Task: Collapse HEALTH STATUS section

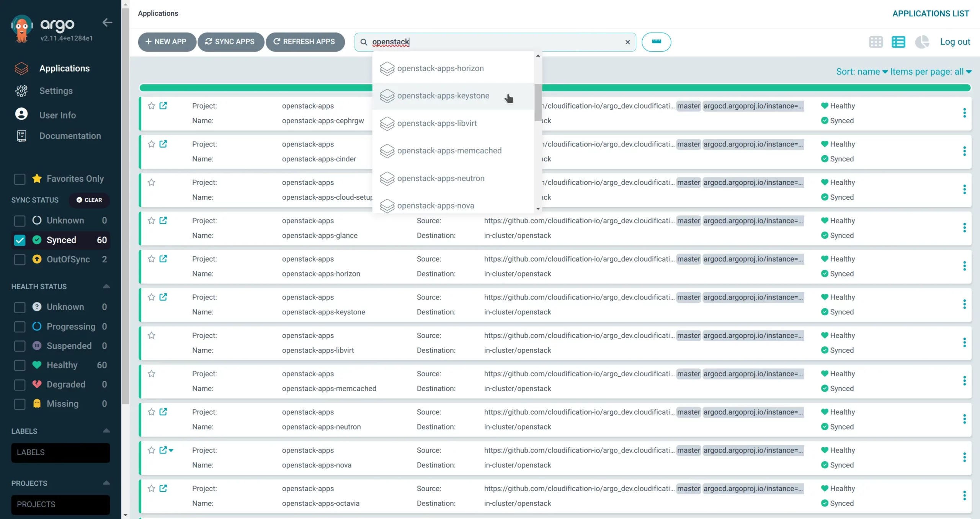Action: point(106,286)
